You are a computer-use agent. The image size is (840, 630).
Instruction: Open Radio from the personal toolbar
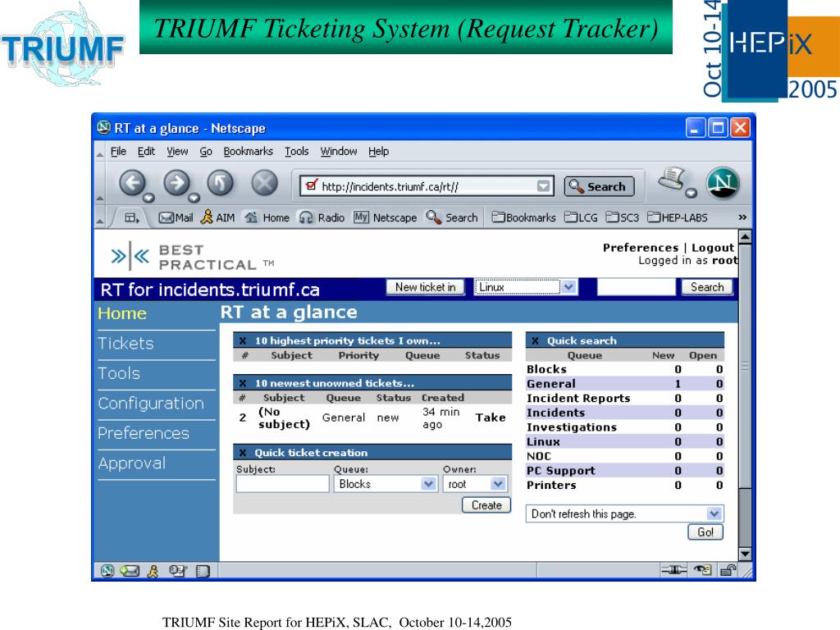(x=322, y=217)
